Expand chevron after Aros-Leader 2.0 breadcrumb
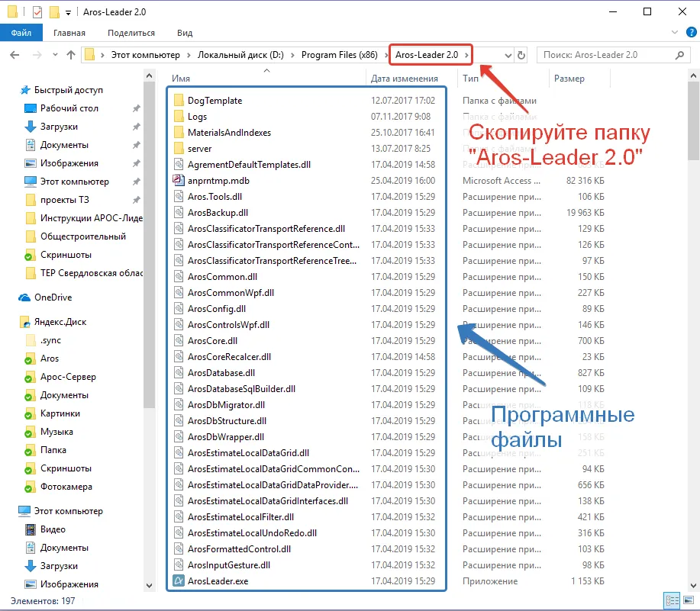700x611 pixels. click(x=466, y=55)
